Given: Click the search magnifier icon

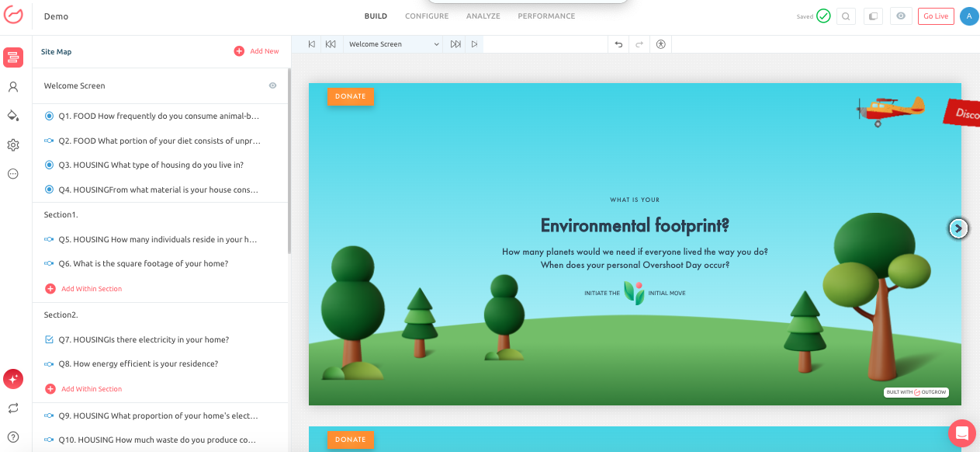Looking at the screenshot, I should tap(846, 16).
